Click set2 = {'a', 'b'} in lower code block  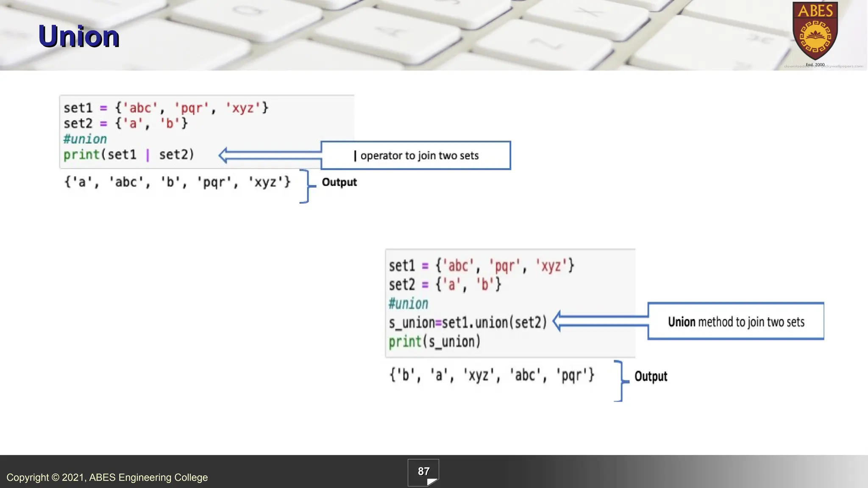point(445,284)
